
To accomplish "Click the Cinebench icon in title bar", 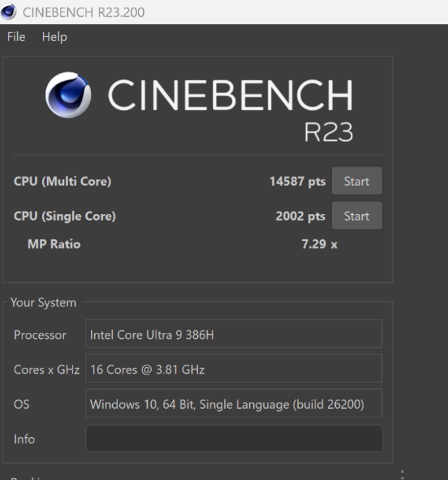I will point(8,12).
